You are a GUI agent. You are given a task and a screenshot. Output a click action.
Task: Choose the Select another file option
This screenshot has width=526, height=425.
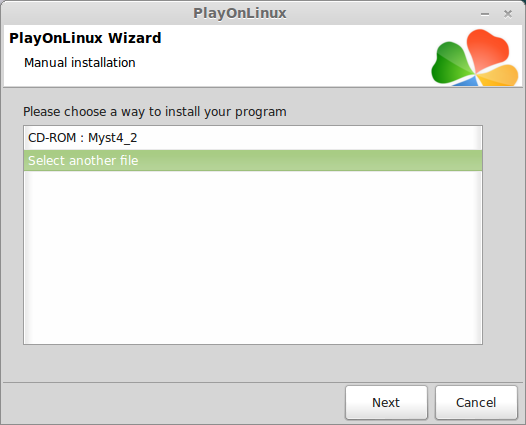coord(253,160)
